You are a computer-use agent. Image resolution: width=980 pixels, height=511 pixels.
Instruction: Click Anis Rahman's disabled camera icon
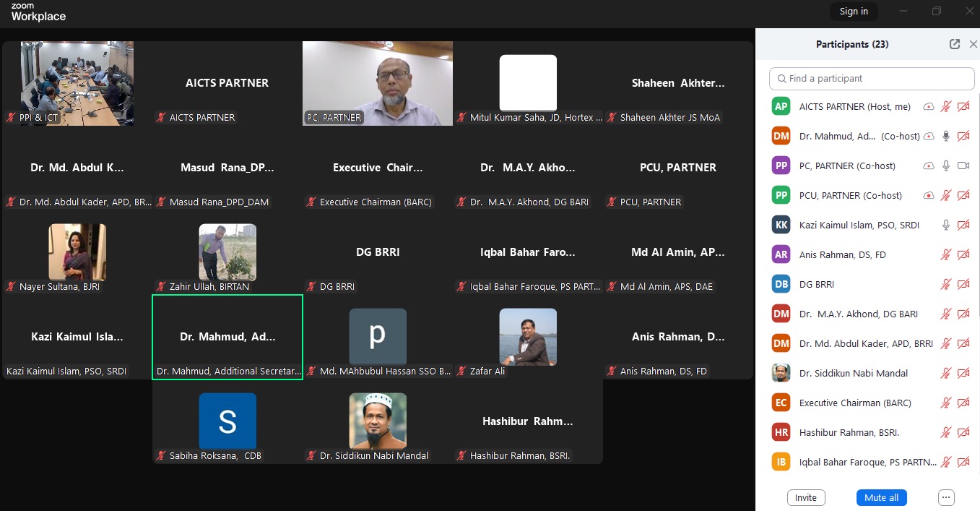tap(963, 255)
